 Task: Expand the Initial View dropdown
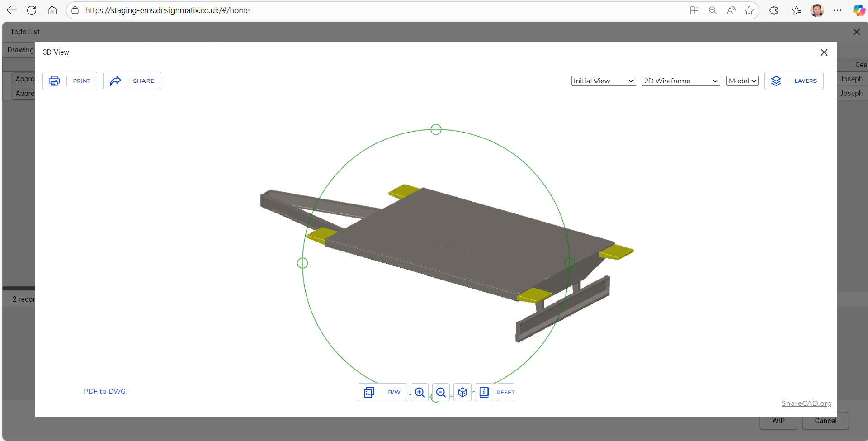pyautogui.click(x=604, y=81)
